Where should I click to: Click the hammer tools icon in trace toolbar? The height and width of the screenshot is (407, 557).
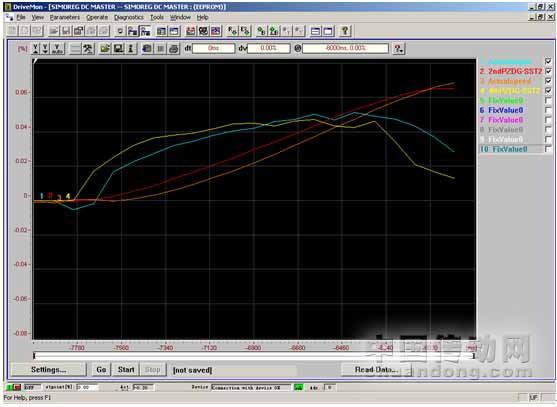pos(88,48)
